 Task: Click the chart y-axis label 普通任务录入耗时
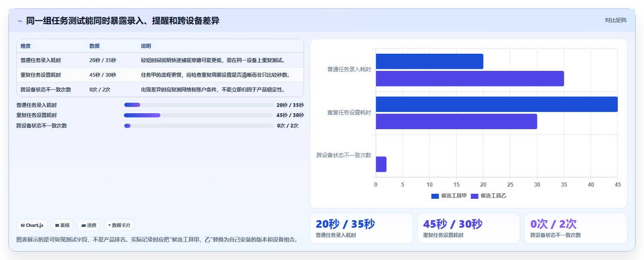[x=349, y=70]
